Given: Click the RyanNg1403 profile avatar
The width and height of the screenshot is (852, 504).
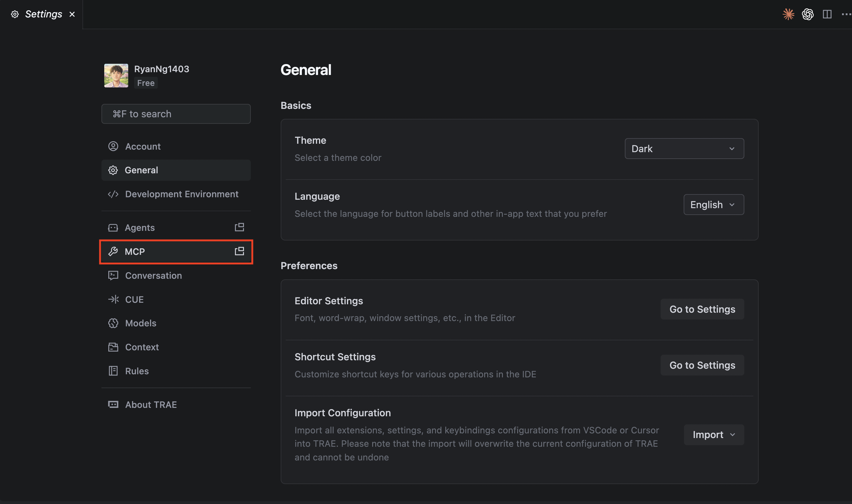Looking at the screenshot, I should [x=116, y=75].
